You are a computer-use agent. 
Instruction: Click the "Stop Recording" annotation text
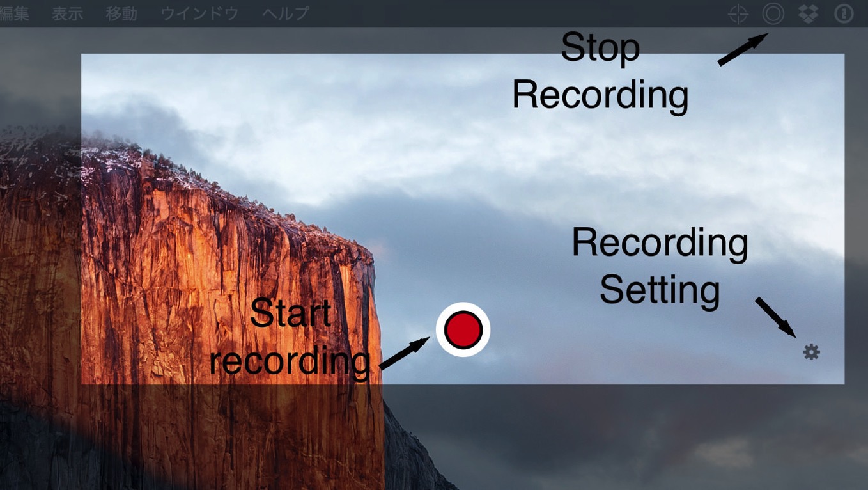(600, 72)
